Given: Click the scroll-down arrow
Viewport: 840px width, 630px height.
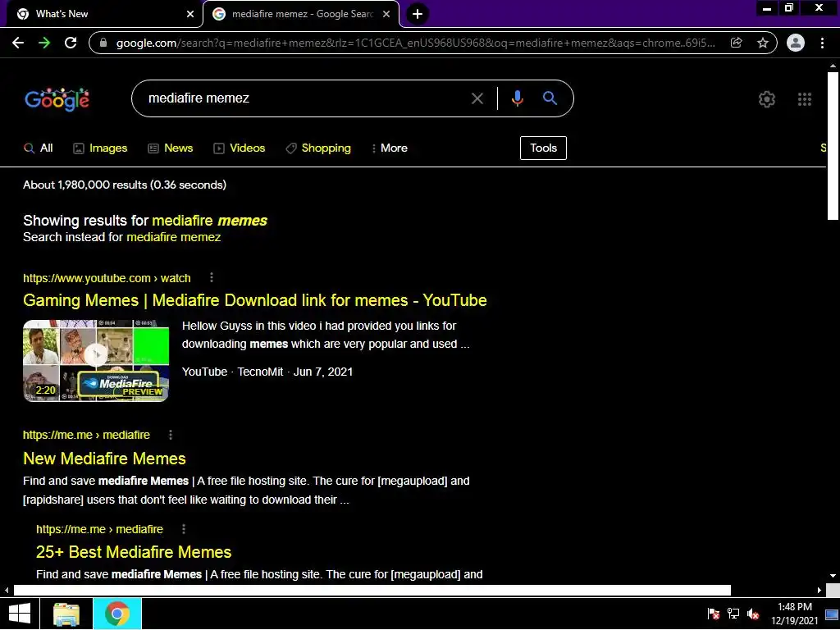Looking at the screenshot, I should (833, 576).
